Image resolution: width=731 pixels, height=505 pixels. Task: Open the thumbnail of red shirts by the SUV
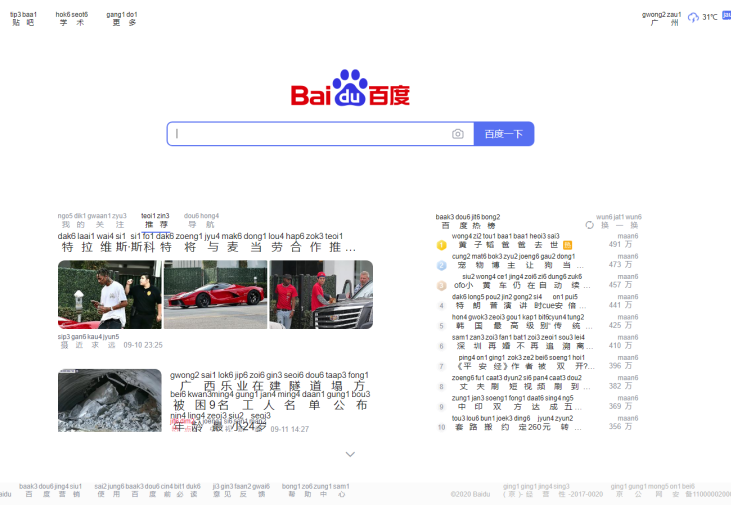click(x=321, y=295)
